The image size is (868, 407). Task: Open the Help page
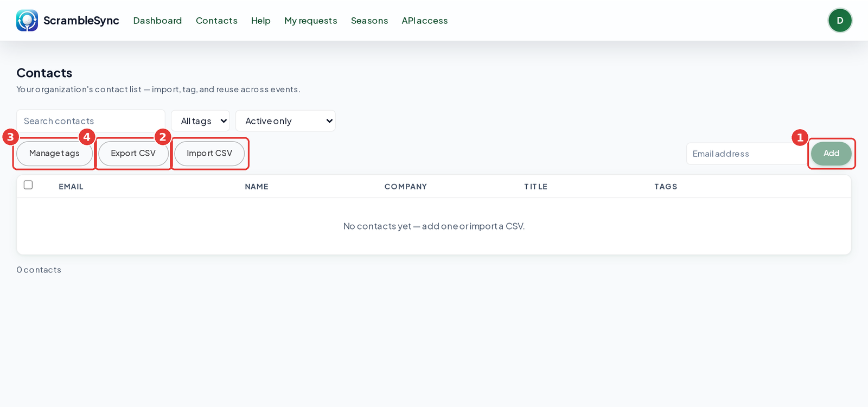(260, 21)
